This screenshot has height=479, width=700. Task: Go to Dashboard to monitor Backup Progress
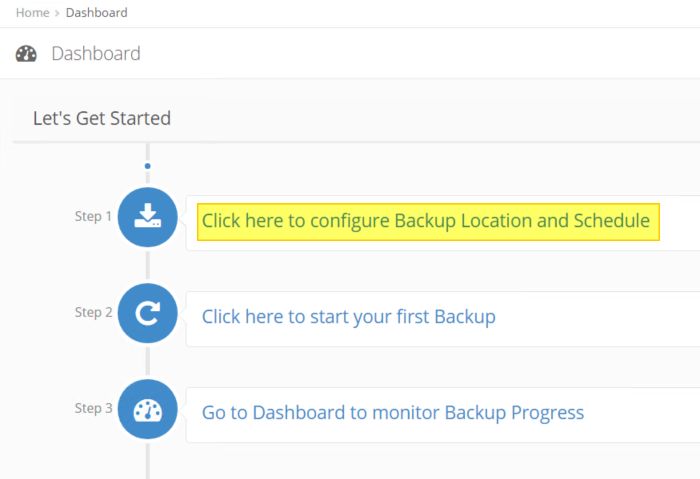click(x=392, y=413)
